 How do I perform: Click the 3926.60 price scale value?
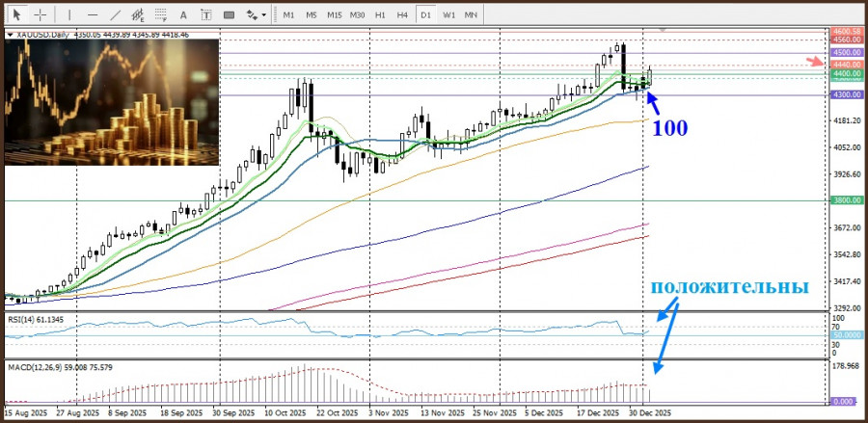(x=848, y=174)
